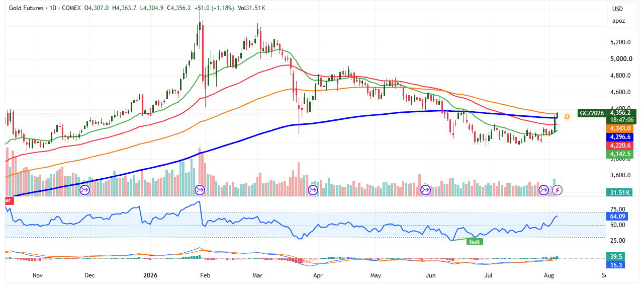Click the O4,307.0 open value

coord(97,9)
